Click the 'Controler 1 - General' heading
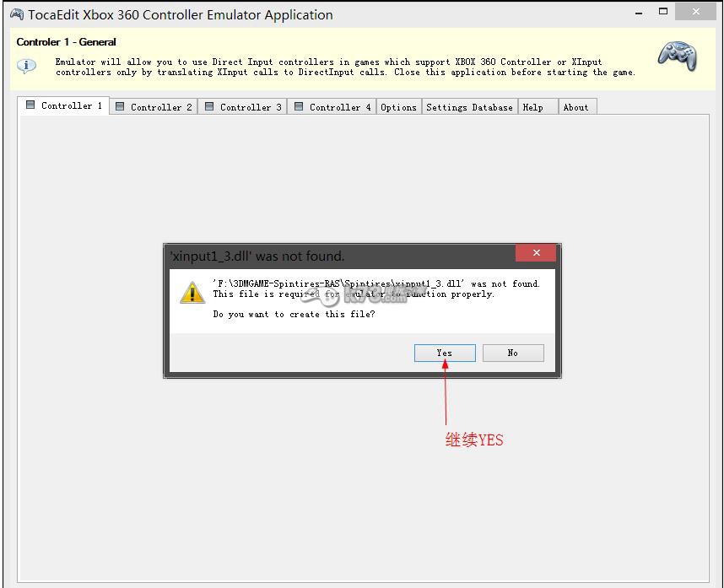The height and width of the screenshot is (588, 724). click(67, 42)
